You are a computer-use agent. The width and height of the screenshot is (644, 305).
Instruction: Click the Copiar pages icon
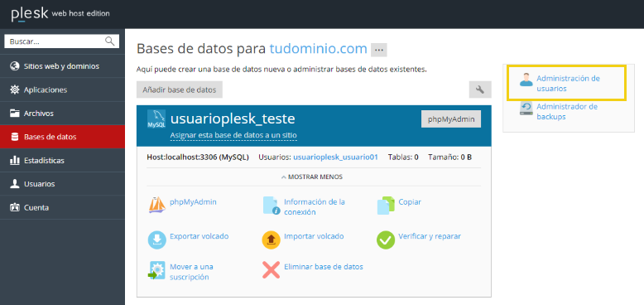386,205
